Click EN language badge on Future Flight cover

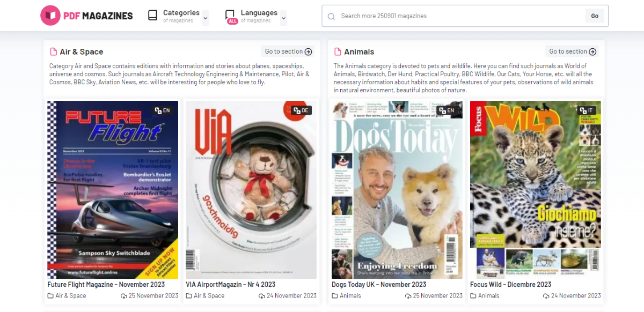coord(163,110)
